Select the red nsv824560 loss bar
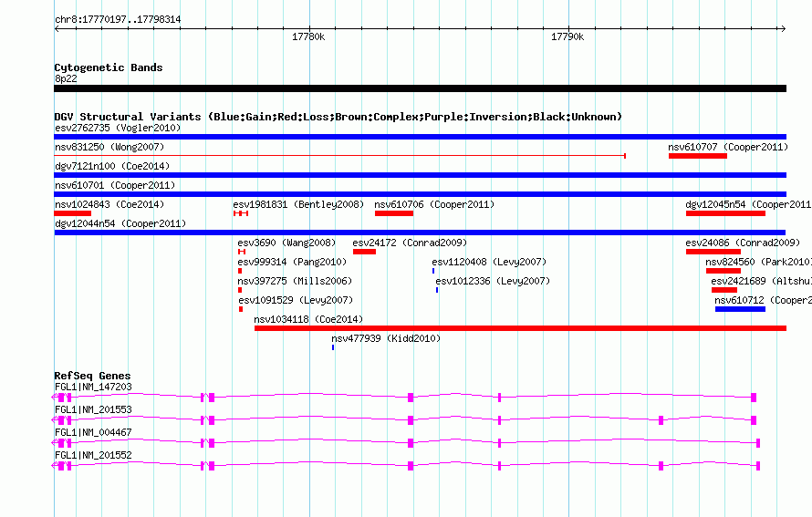 pos(724,271)
